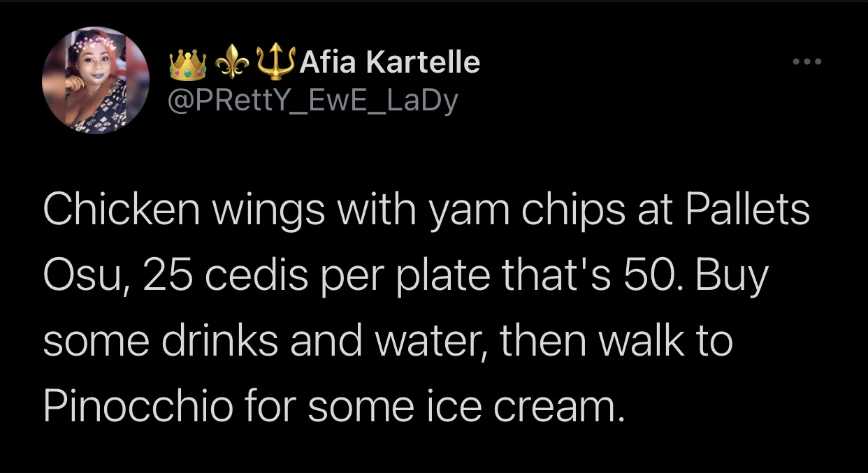Click the "25 cedis" price text

click(226, 277)
